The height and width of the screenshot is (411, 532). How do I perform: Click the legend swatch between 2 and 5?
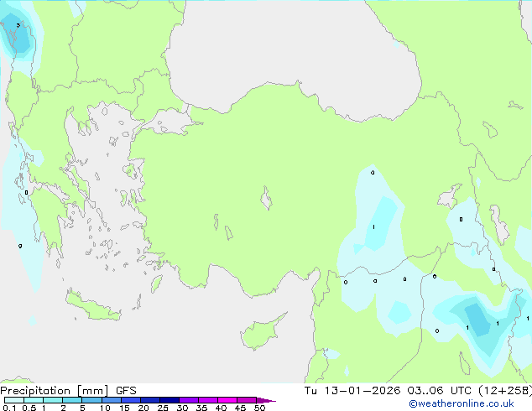pyautogui.click(x=72, y=400)
